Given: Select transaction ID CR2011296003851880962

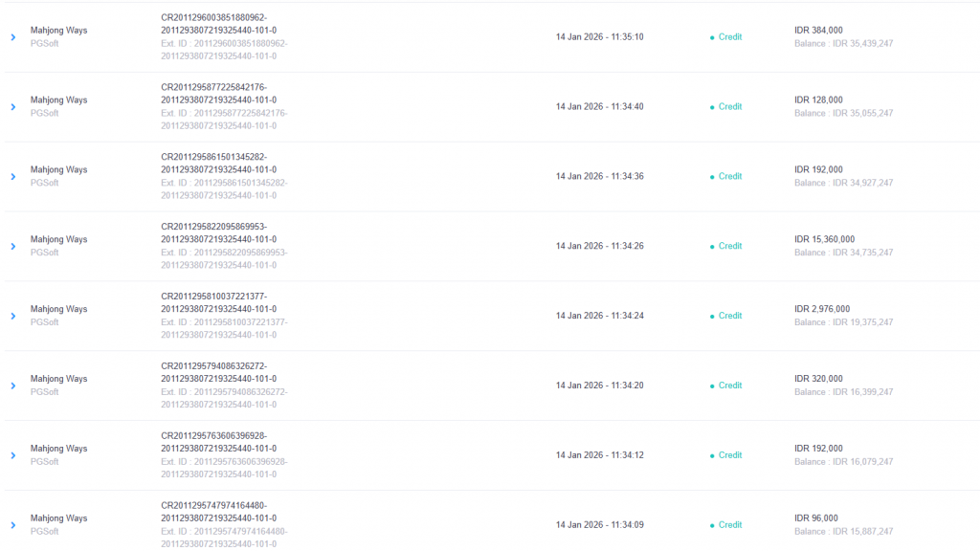Looking at the screenshot, I should tap(218, 24).
